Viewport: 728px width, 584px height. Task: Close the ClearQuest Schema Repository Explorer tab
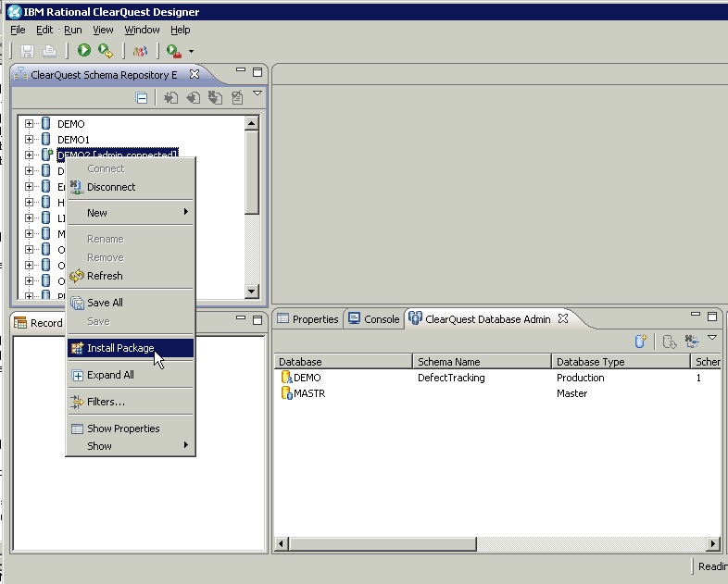tap(195, 74)
